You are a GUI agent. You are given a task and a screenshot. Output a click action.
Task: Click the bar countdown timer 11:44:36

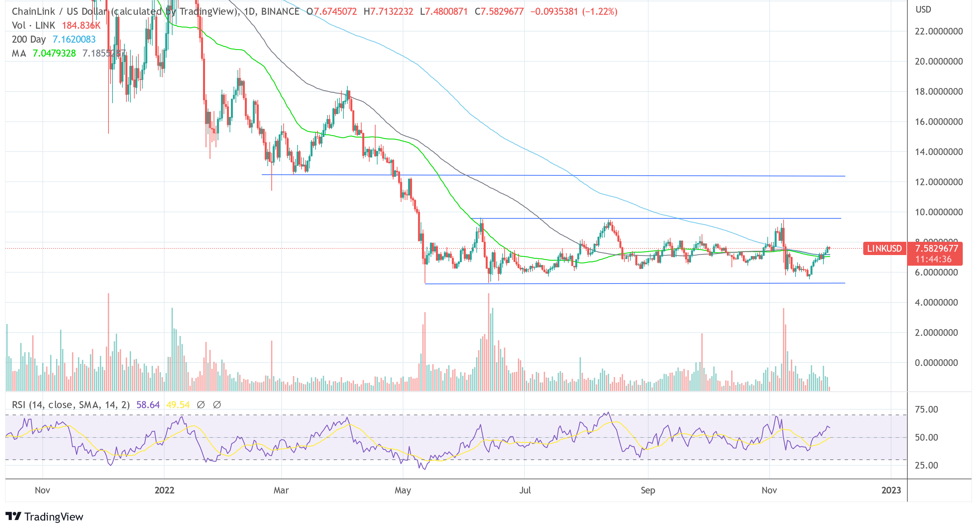(x=933, y=259)
